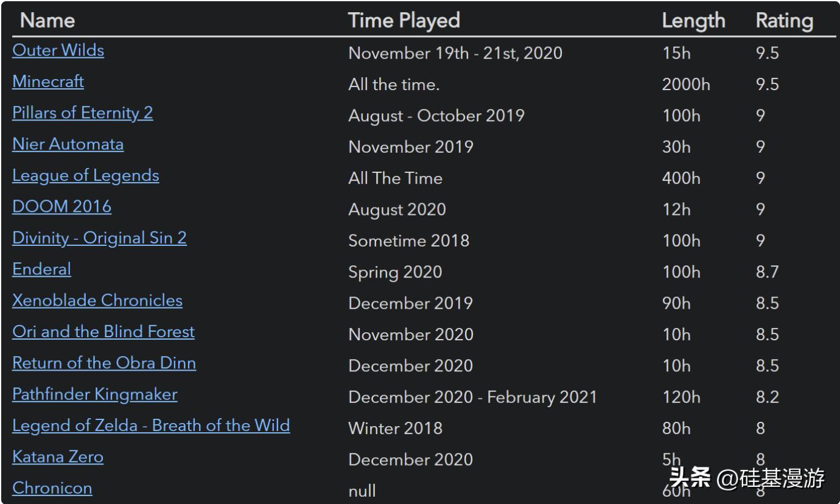Open Divinity - Original Sin 2 link
Screen dimensions: 840x504
[x=99, y=238]
